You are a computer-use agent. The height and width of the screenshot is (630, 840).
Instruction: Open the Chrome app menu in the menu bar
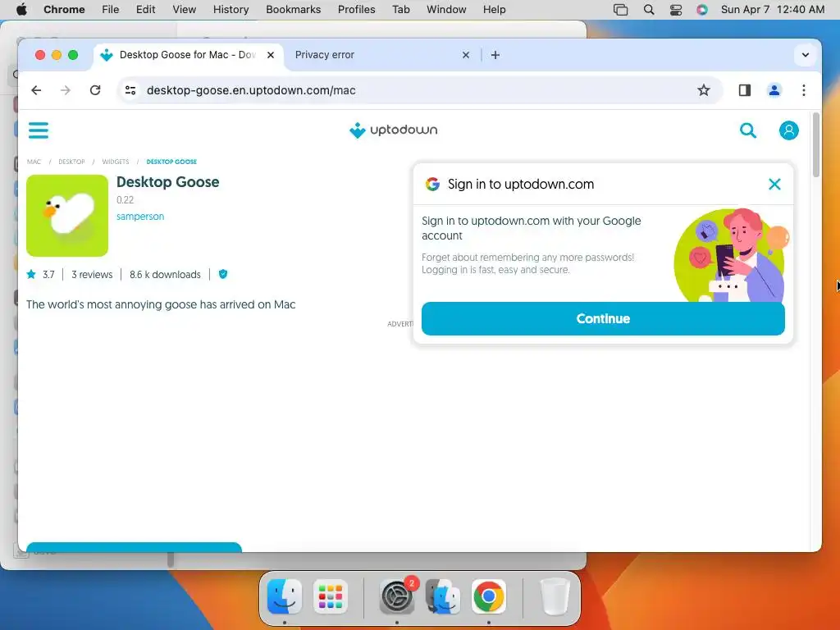click(x=64, y=10)
